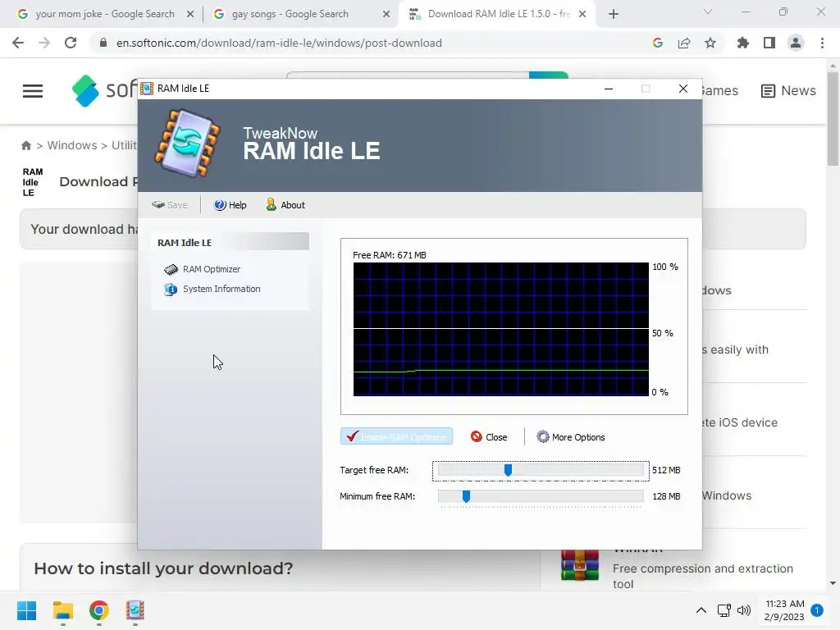Go back in Chrome
This screenshot has width=840, height=630.
tap(18, 43)
